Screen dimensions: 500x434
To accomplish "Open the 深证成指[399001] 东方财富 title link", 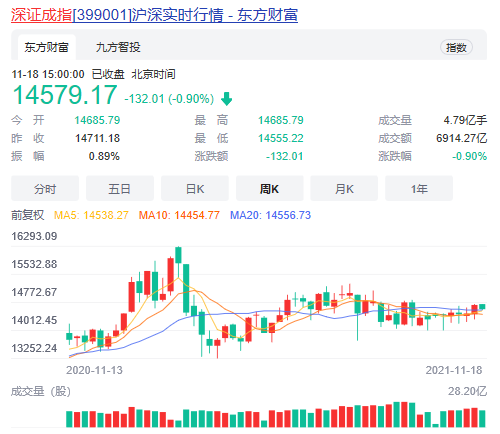I will point(154,15).
